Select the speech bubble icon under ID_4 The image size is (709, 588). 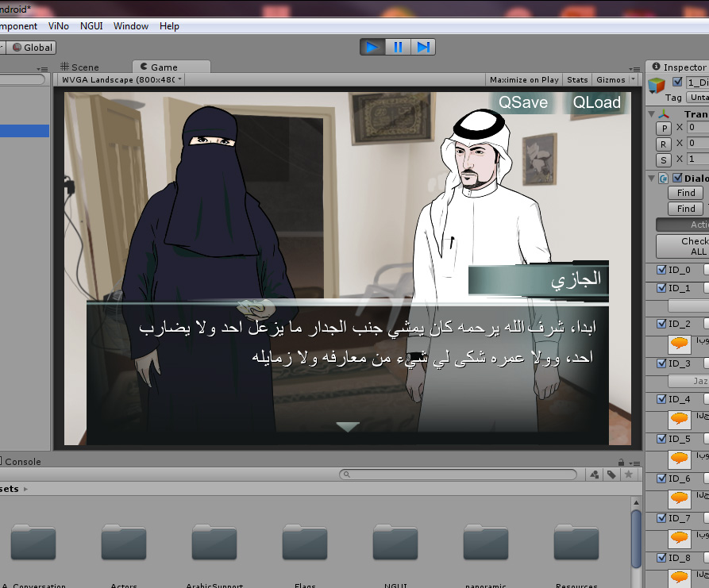pos(679,420)
